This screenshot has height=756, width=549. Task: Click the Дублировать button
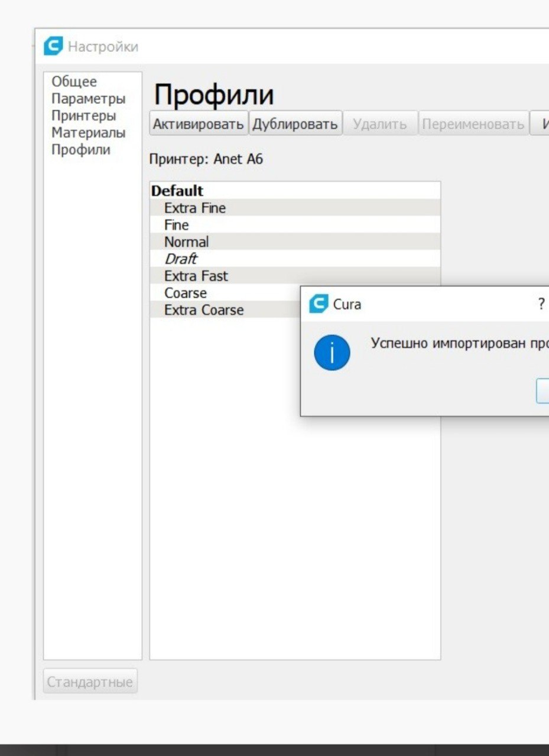coord(295,124)
